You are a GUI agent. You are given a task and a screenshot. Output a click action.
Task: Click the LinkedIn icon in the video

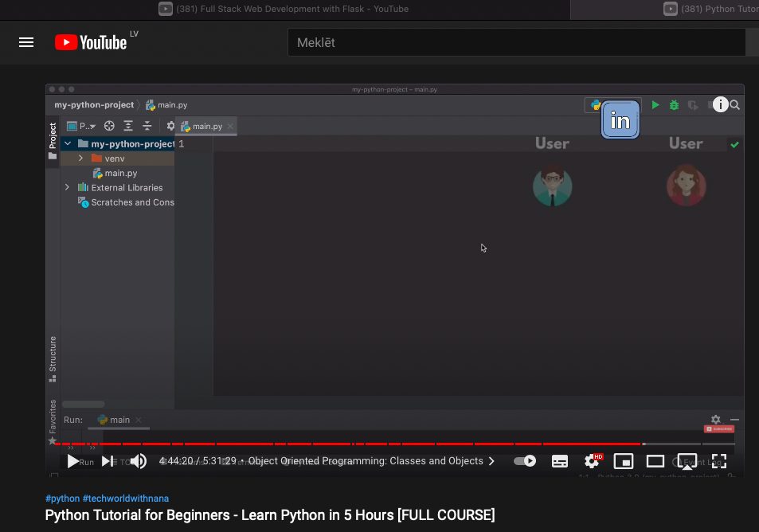pyautogui.click(x=620, y=119)
